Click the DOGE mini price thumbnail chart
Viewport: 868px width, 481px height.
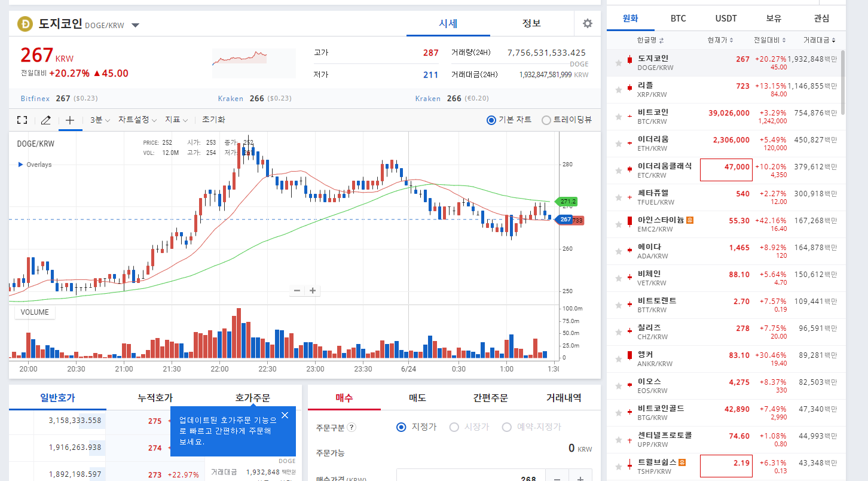click(253, 63)
